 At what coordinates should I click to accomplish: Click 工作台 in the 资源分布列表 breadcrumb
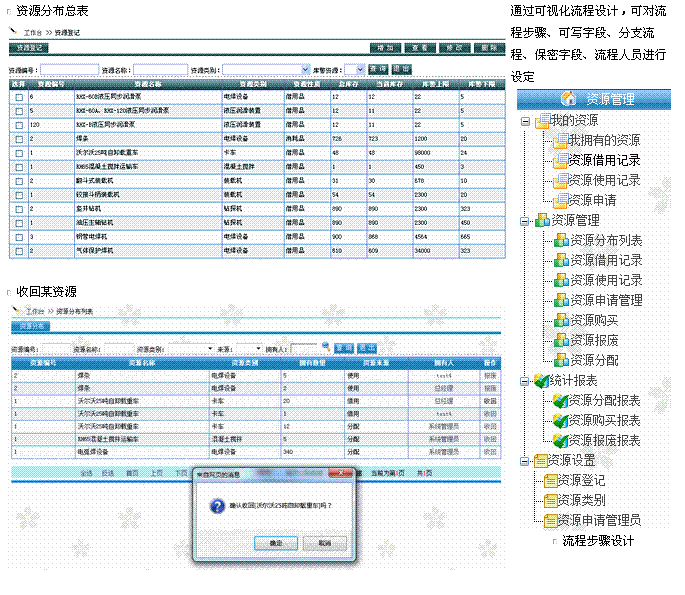[35, 311]
